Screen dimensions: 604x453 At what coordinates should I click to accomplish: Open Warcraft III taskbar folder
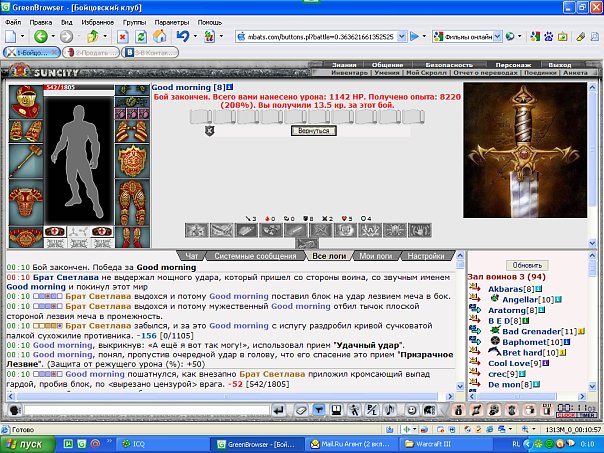446,445
